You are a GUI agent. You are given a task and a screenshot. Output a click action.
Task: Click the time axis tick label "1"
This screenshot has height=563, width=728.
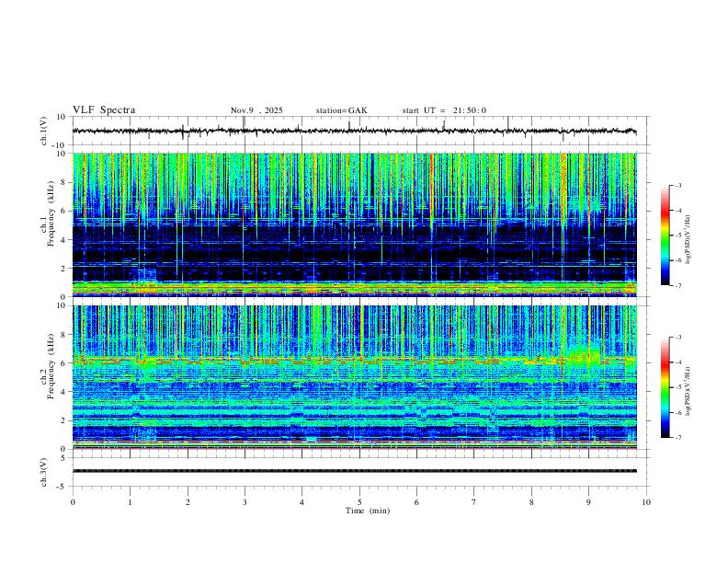[x=130, y=502]
